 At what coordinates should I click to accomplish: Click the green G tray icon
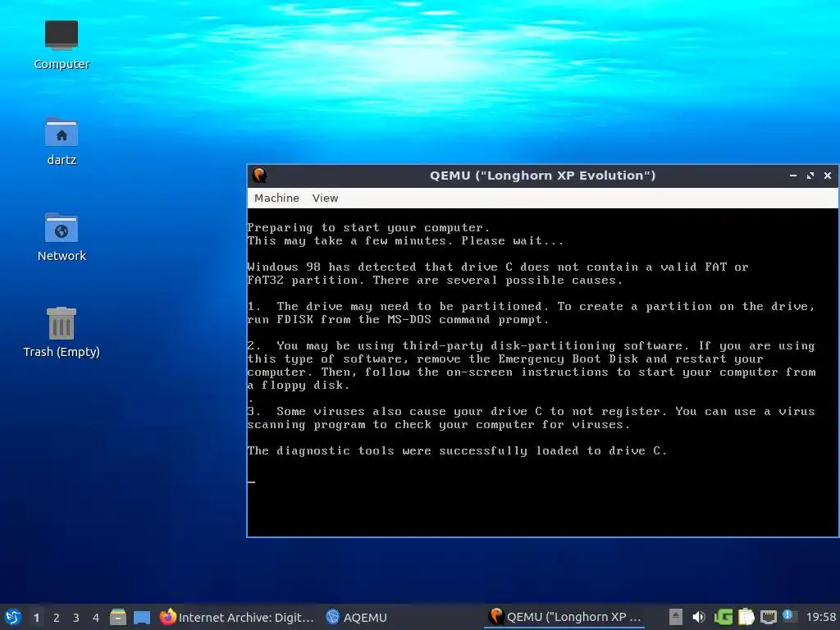point(724,617)
